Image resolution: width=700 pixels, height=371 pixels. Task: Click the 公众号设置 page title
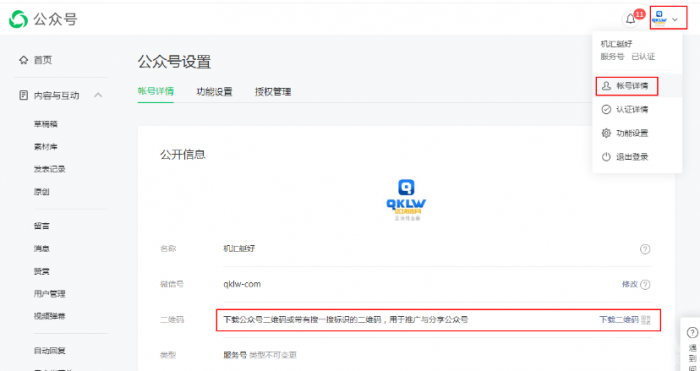click(174, 62)
